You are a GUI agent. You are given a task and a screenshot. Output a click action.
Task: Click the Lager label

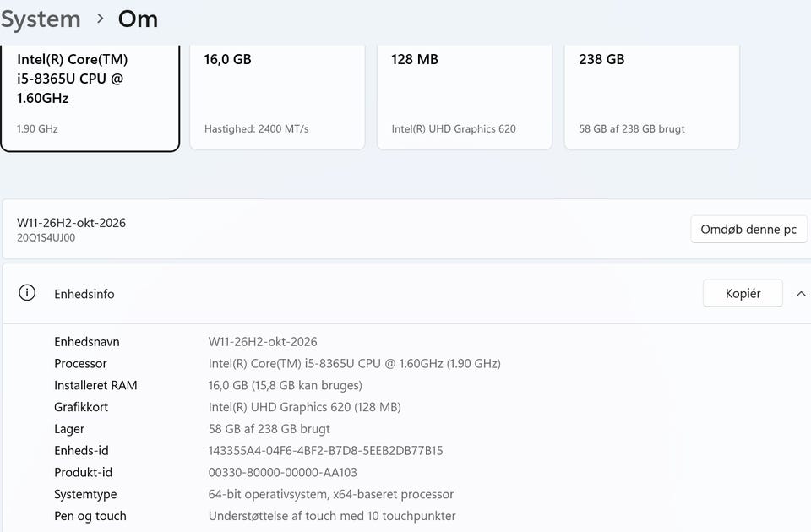pos(69,429)
